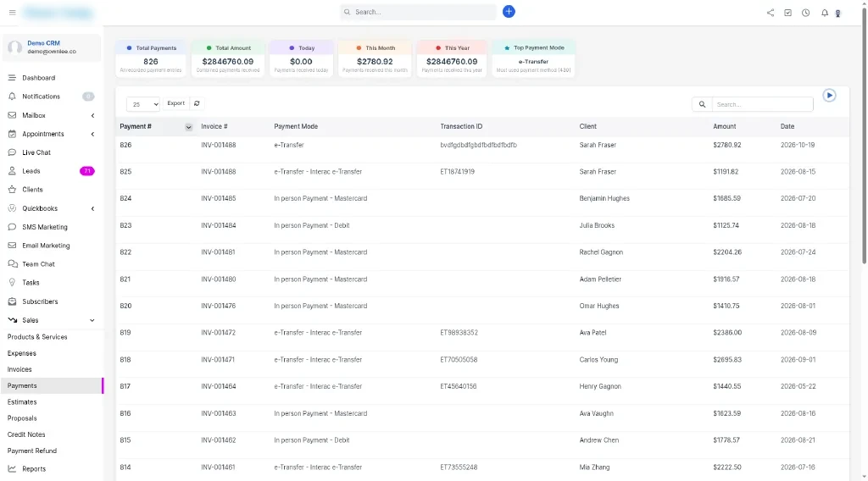Collapse the Sales menu chevron
Image resolution: width=868 pixels, height=481 pixels.
[92, 320]
